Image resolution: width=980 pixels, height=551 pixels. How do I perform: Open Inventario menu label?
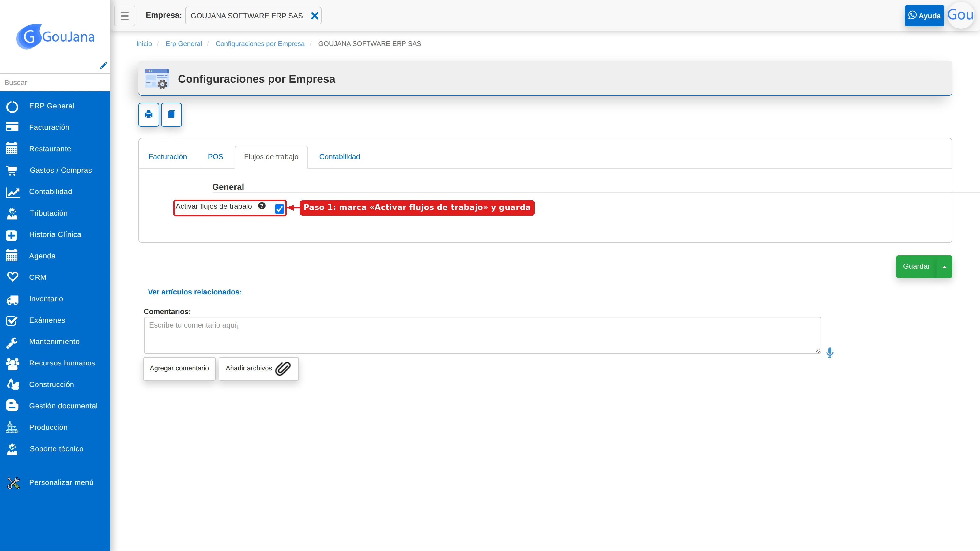tap(46, 299)
